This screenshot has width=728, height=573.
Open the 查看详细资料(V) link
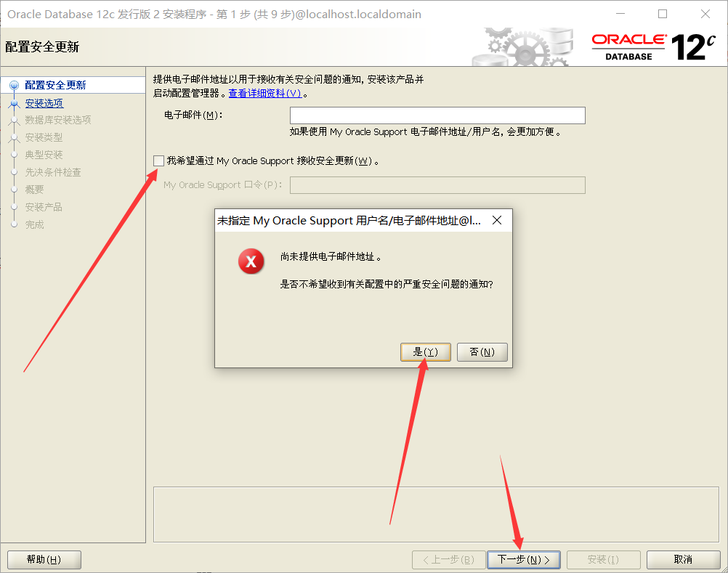pyautogui.click(x=265, y=93)
